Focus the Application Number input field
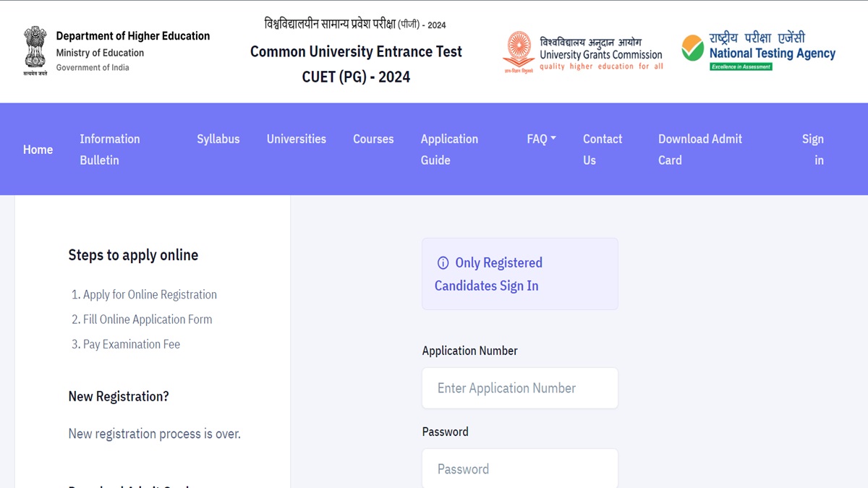Viewport: 868px width, 488px height. coord(520,388)
